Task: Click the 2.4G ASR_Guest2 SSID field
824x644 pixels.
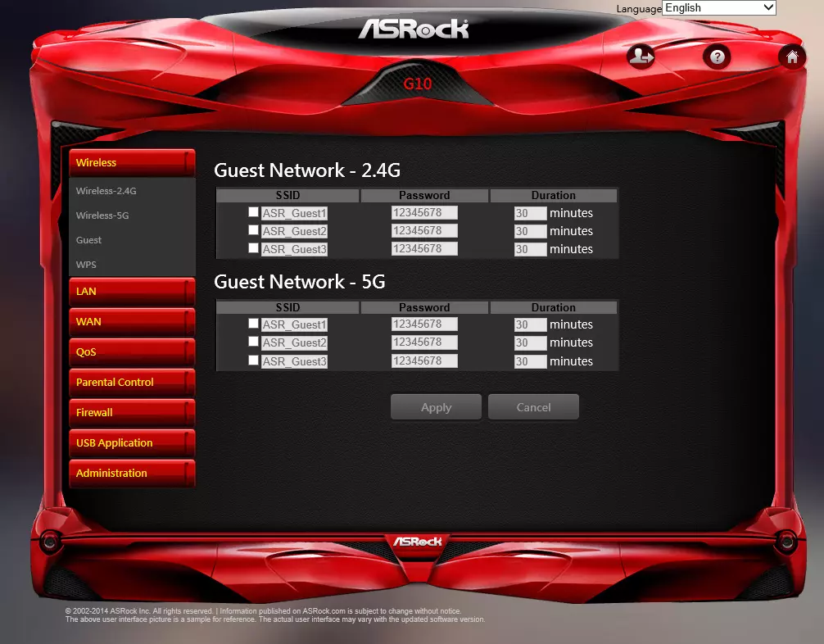Action: (294, 231)
